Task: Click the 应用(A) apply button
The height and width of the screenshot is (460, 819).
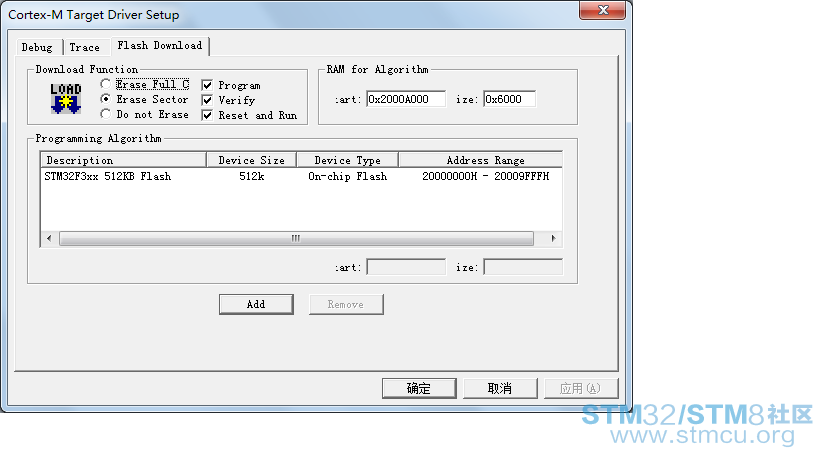Action: click(x=581, y=388)
